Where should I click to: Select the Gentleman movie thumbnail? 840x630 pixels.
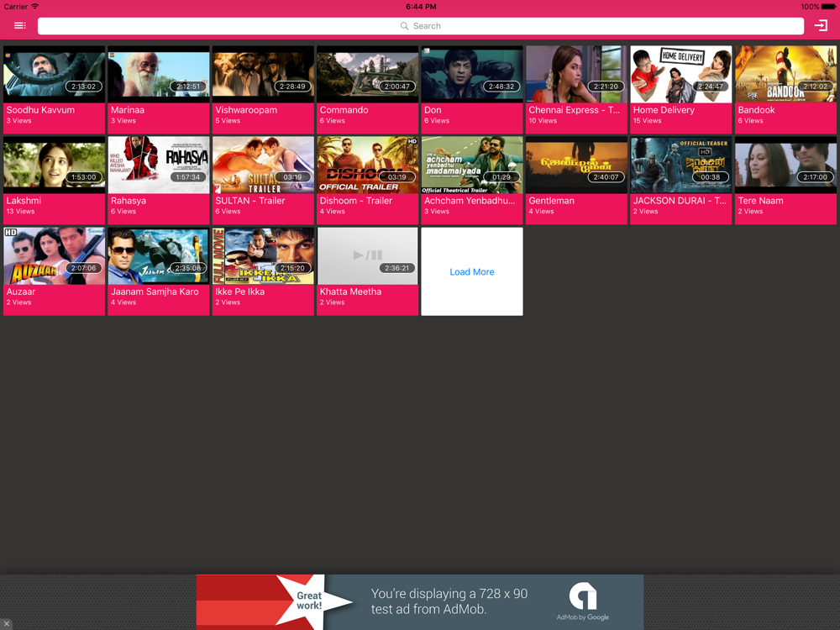(576, 165)
